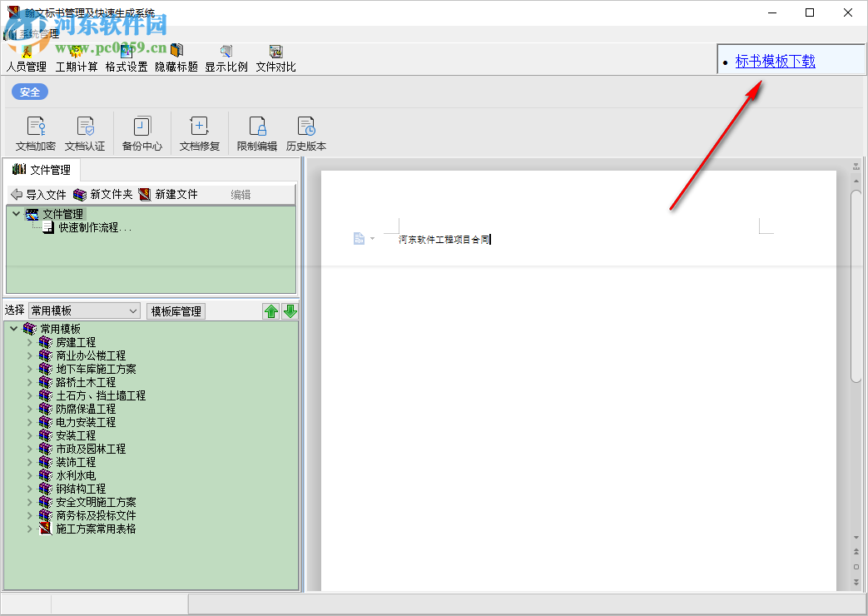Open the 常用模板 selection combo box
Screen dimensions: 868x616
(84, 310)
